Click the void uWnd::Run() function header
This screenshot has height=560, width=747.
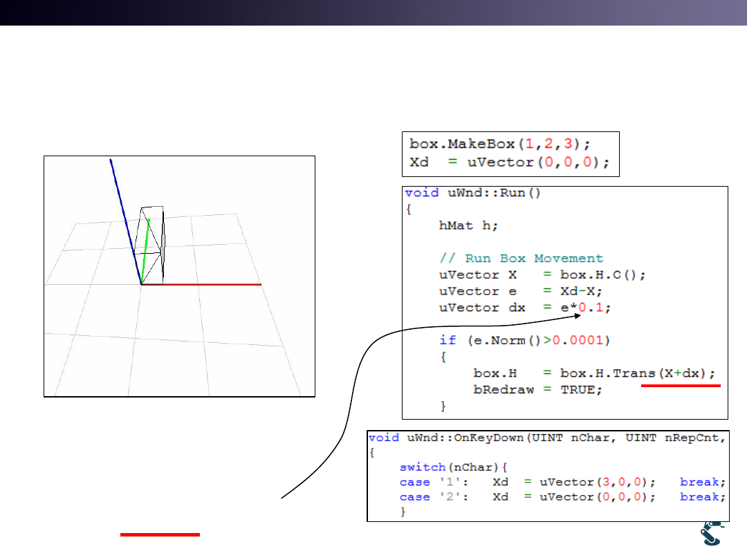pyautogui.click(x=472, y=193)
